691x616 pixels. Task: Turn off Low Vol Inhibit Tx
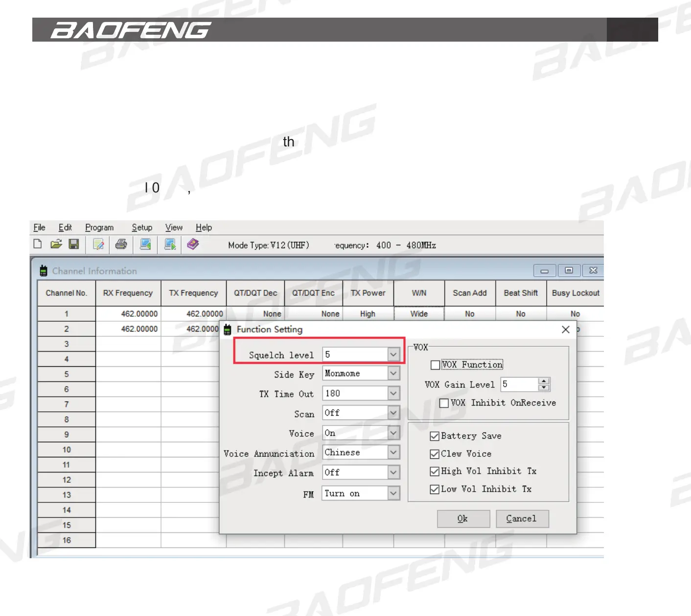coord(434,489)
